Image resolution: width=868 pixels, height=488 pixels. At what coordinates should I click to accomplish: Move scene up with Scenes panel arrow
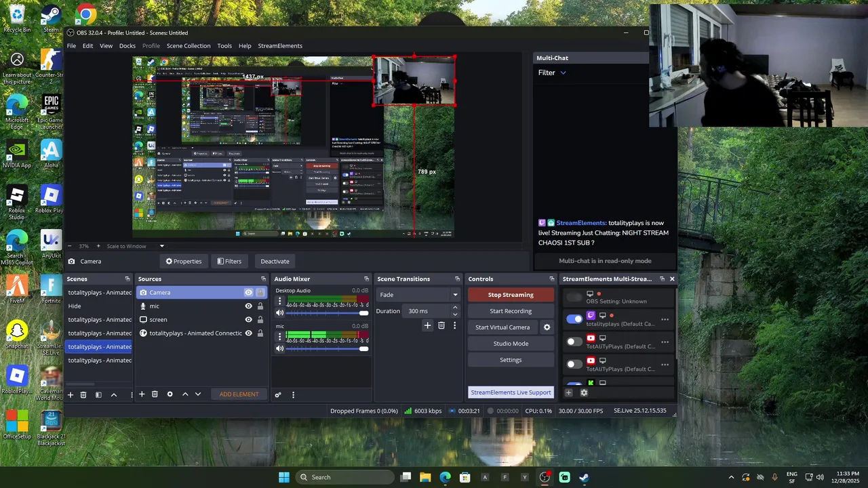point(114,394)
